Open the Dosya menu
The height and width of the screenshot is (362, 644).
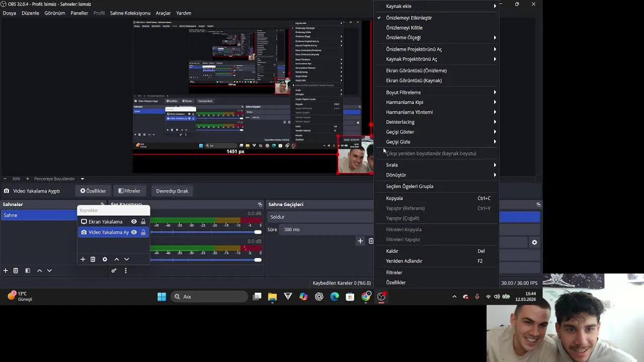pyautogui.click(x=10, y=13)
